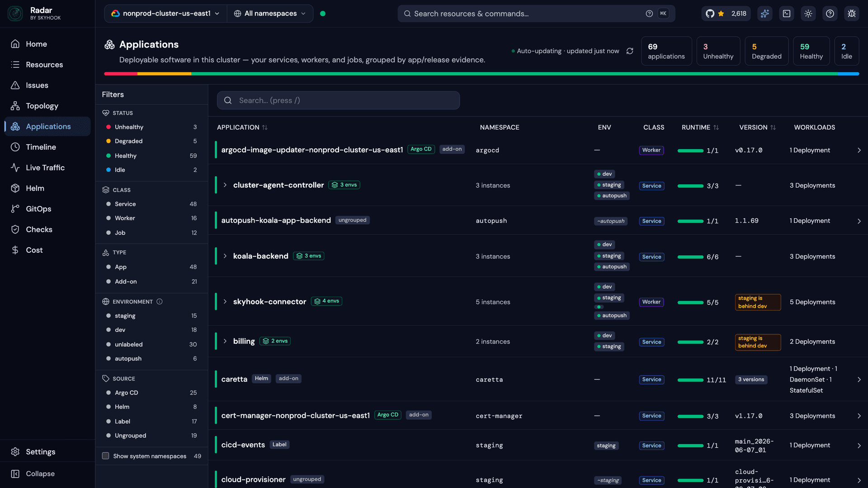Viewport: 868px width, 488px height.
Task: Expand the billing row
Action: pos(225,341)
